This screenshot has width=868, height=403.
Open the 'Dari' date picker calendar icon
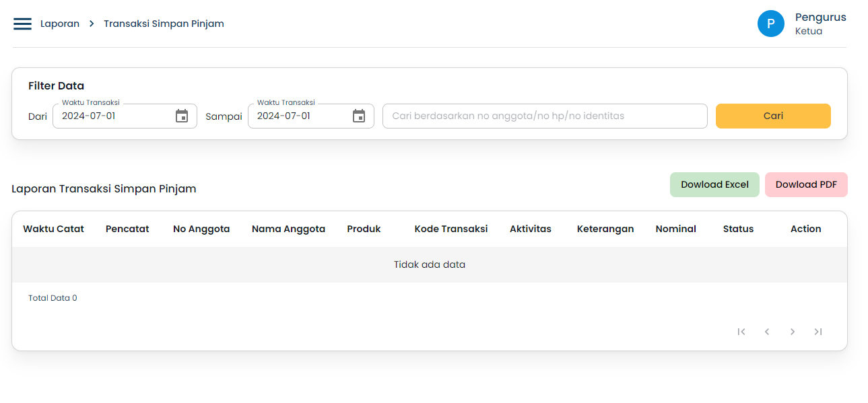(x=181, y=116)
